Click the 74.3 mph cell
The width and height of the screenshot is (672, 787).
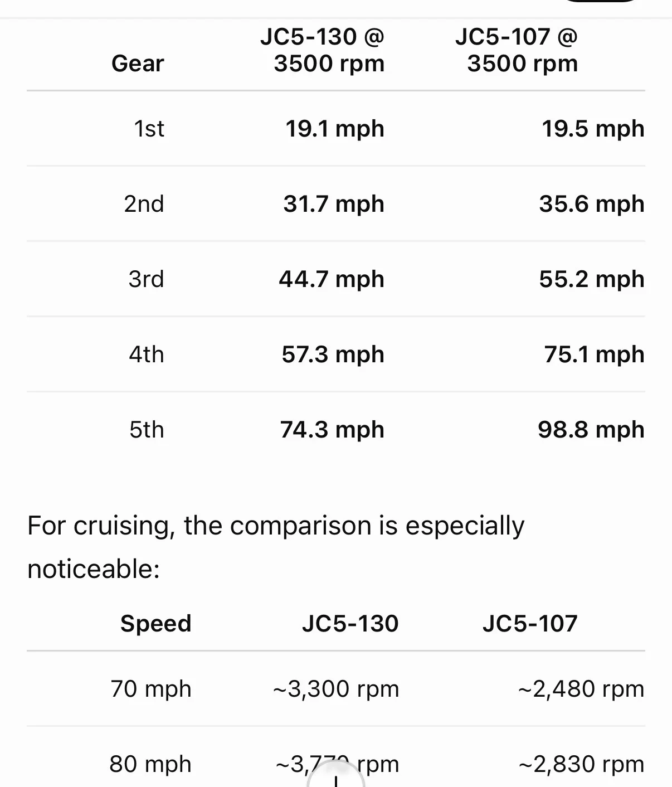click(x=332, y=430)
